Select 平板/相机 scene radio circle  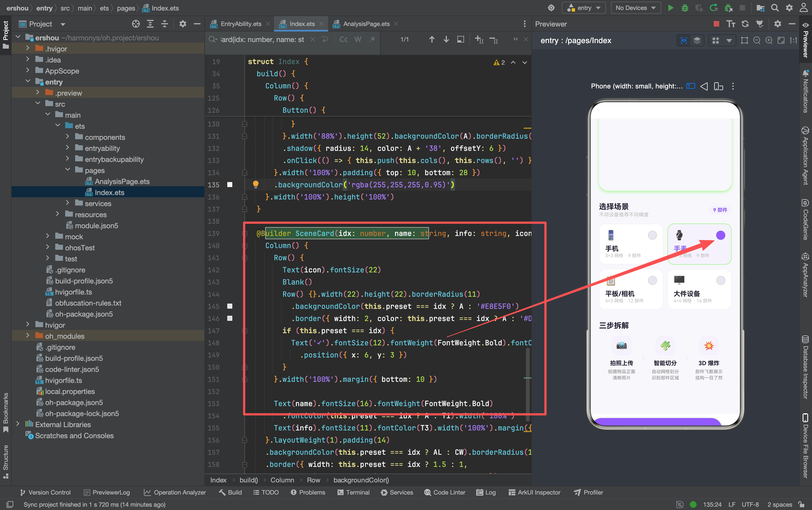point(652,280)
